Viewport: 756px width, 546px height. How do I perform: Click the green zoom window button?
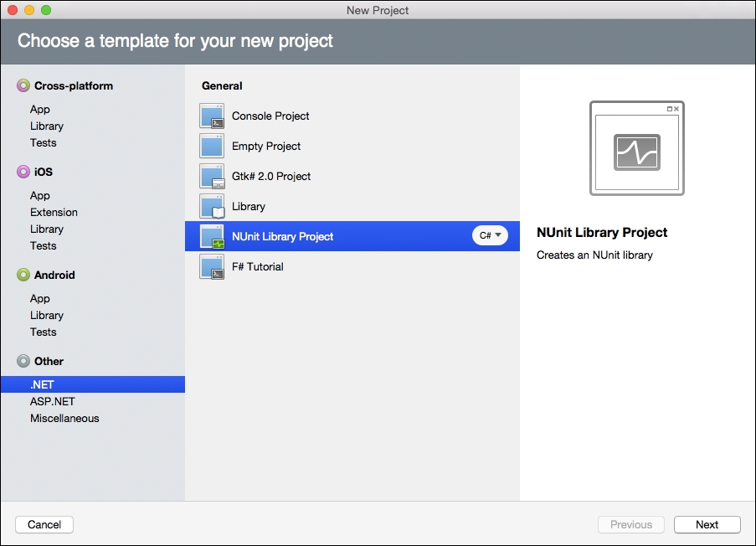pos(46,10)
